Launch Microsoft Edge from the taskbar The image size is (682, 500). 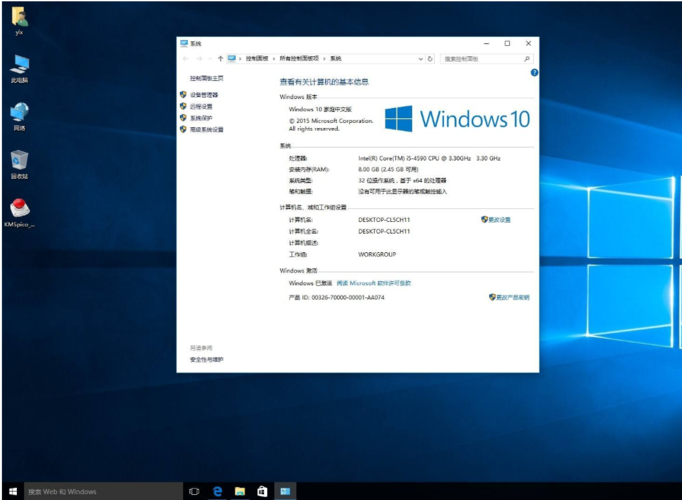(x=217, y=491)
